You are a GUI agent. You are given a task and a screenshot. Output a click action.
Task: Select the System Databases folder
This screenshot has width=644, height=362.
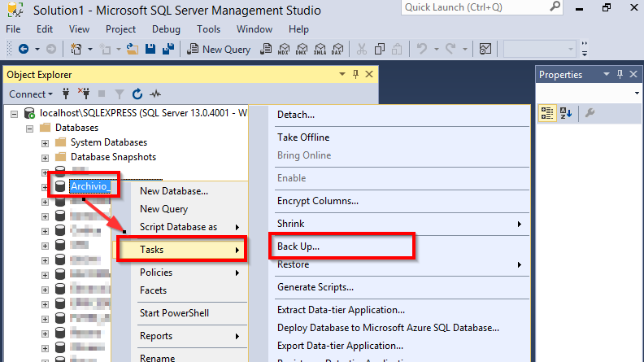pyautogui.click(x=109, y=142)
